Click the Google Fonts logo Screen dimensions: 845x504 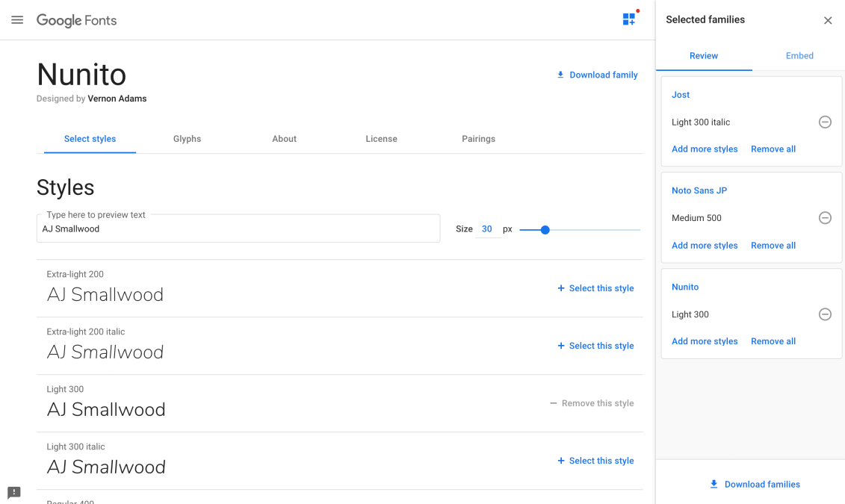[76, 20]
